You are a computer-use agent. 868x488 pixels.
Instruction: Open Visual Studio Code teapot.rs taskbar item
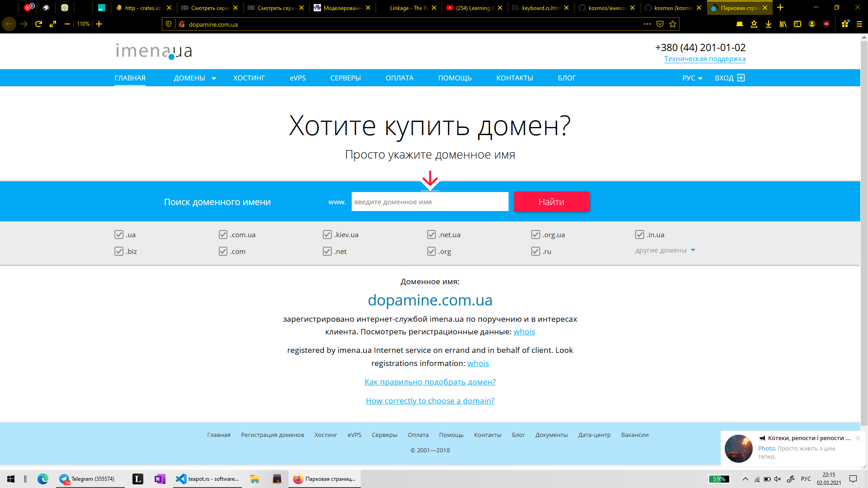coord(208,479)
